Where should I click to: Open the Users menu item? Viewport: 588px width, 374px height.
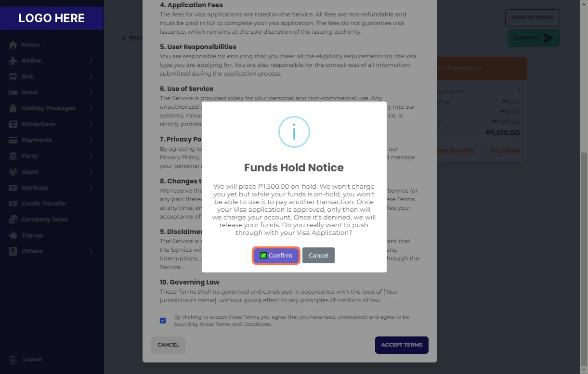click(x=30, y=172)
